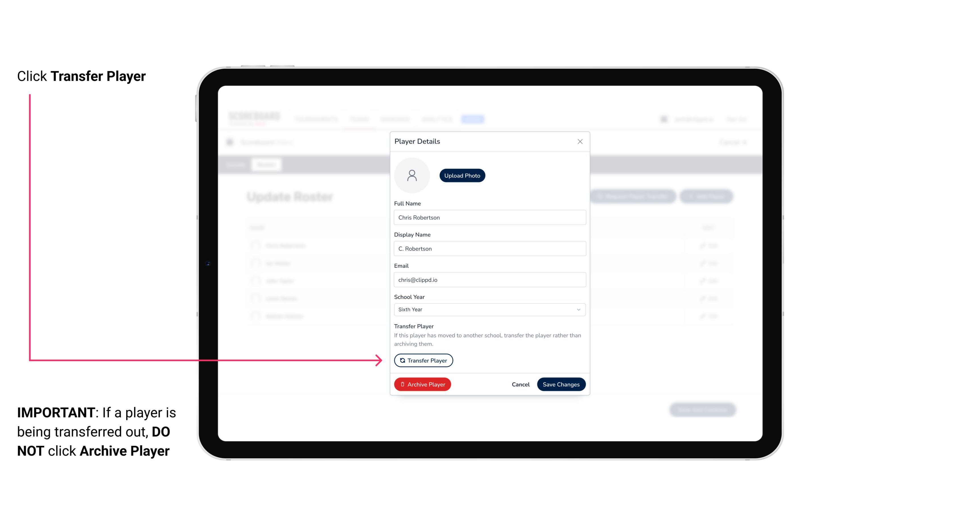Toggle the blurred top navigation tab
This screenshot has height=527, width=980.
coord(473,119)
